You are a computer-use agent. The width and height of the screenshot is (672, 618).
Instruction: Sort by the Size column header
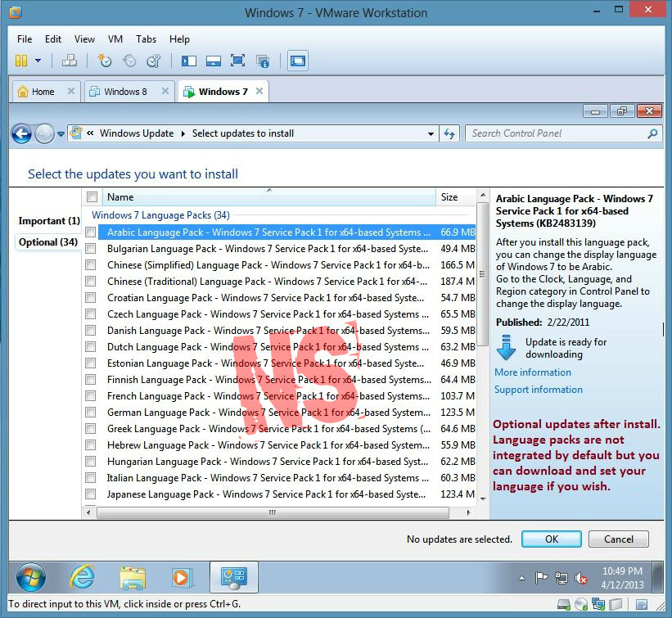point(456,197)
